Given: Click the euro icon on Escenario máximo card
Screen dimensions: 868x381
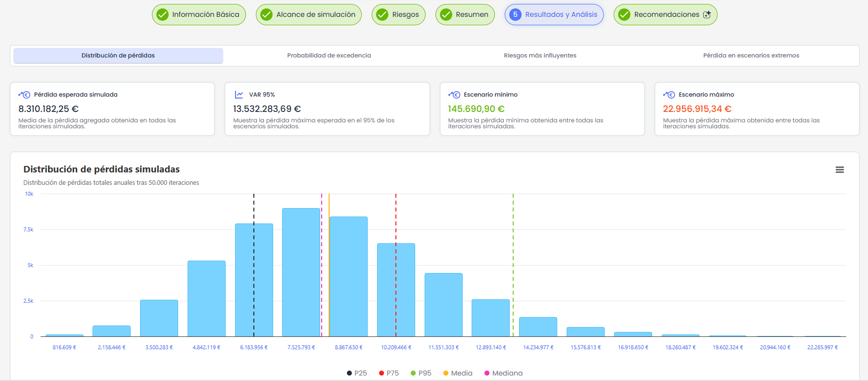Looking at the screenshot, I should pos(669,95).
